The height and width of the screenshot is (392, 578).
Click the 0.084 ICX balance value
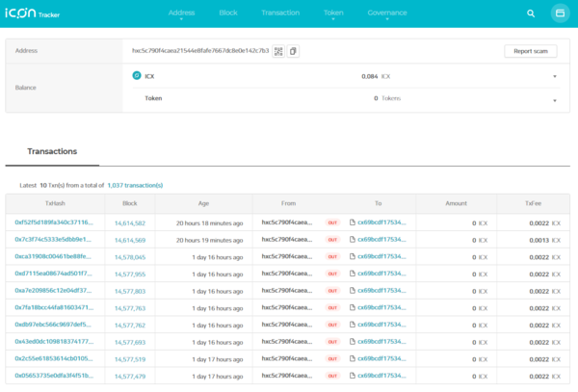click(376, 76)
